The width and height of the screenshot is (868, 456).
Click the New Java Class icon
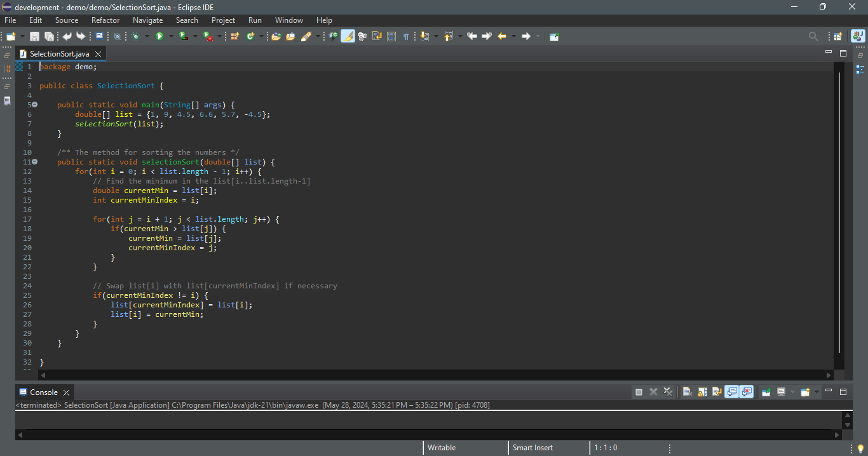click(250, 37)
